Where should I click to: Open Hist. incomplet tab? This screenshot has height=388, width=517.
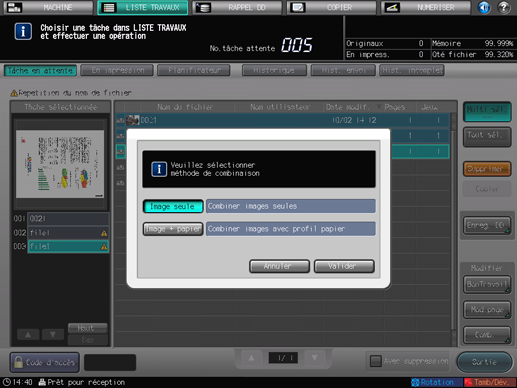(x=412, y=71)
